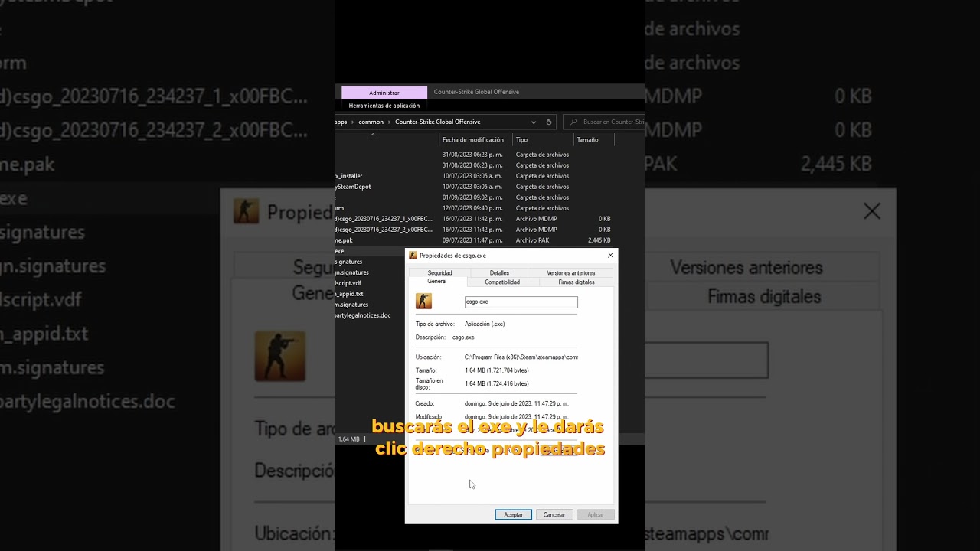
Task: Switch to the Detalles tab
Action: 499,272
